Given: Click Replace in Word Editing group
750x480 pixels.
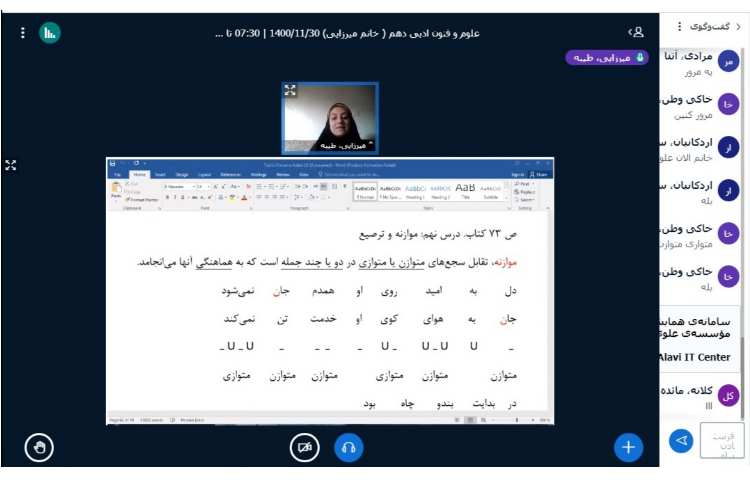Looking at the screenshot, I should pyautogui.click(x=524, y=192).
